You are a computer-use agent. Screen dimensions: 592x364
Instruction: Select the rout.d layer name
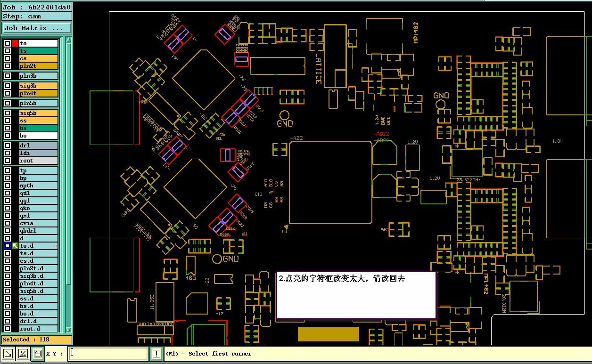38,329
